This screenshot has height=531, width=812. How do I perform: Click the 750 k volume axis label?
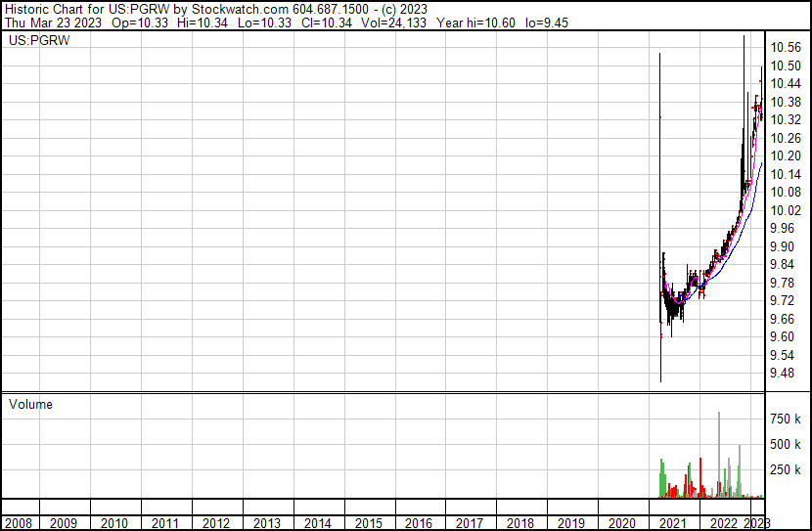(786, 419)
